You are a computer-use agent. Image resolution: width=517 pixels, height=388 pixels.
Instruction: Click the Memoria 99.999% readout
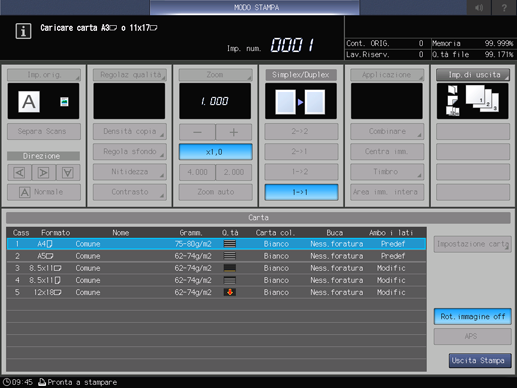[473, 43]
